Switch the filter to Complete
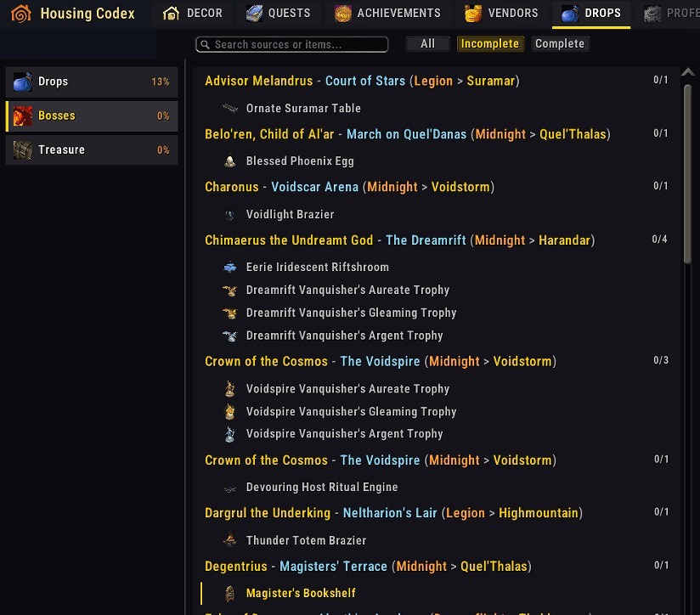 click(x=560, y=43)
